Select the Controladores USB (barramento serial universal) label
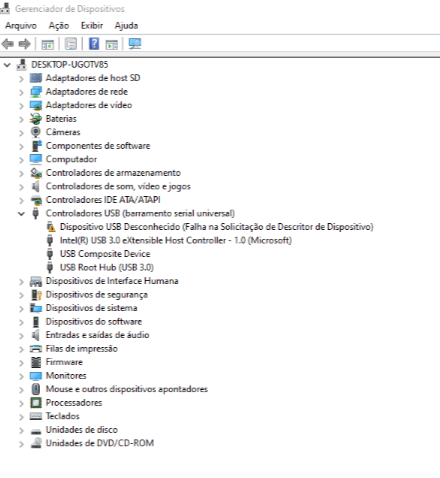 click(x=140, y=213)
